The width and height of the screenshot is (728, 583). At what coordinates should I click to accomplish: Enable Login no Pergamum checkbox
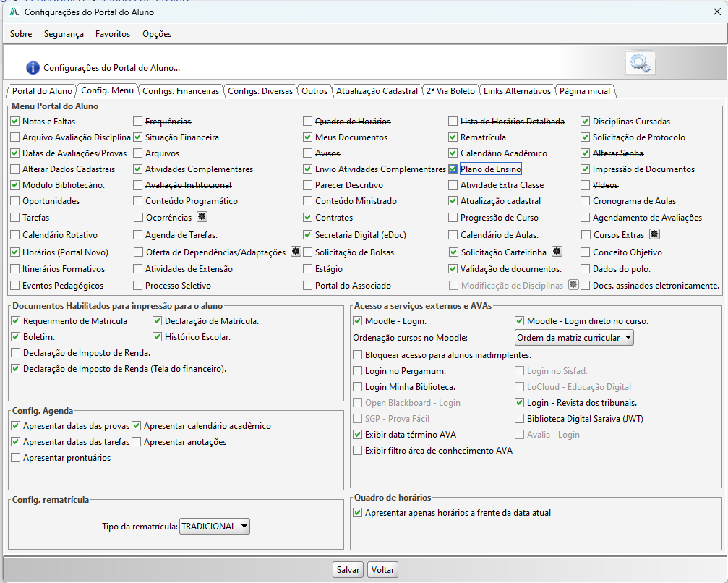coord(358,371)
